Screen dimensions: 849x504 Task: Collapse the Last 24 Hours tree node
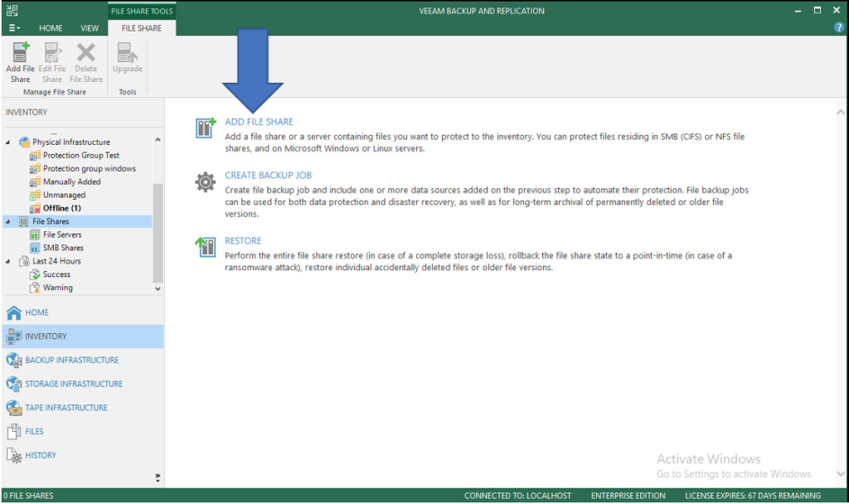click(x=7, y=261)
